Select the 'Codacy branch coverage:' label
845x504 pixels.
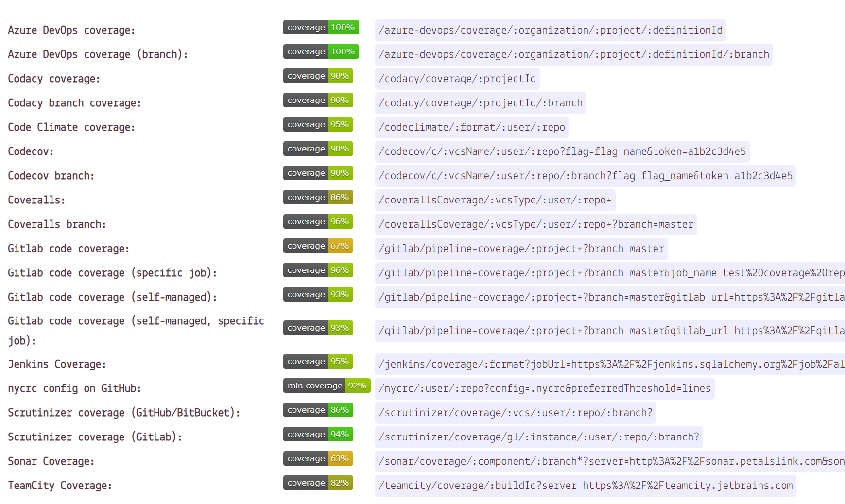point(74,103)
